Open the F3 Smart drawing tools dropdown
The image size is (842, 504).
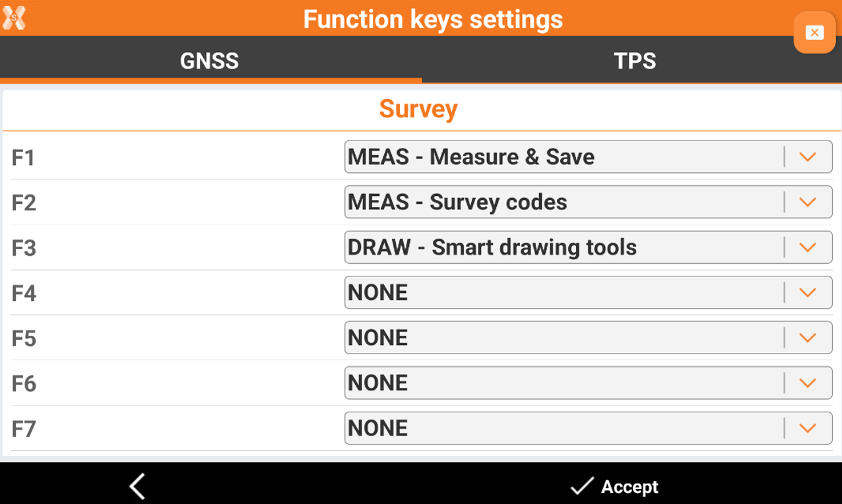point(807,247)
